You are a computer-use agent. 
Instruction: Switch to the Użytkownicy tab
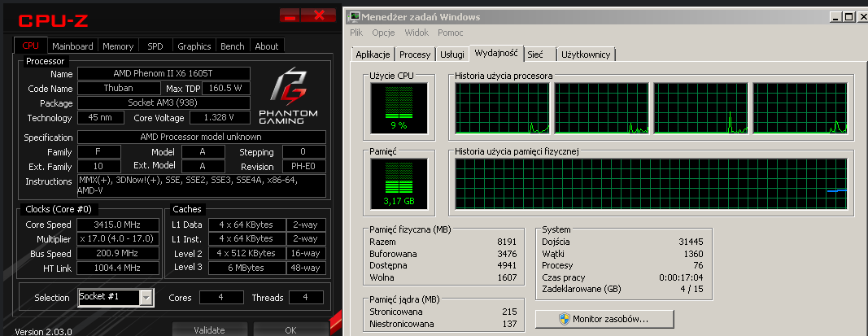coord(586,55)
